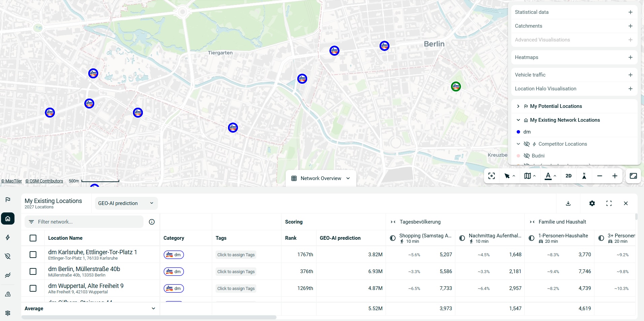Open the cursor selection tool menu
Viewport: 644px width, 321px height.
coord(510,176)
